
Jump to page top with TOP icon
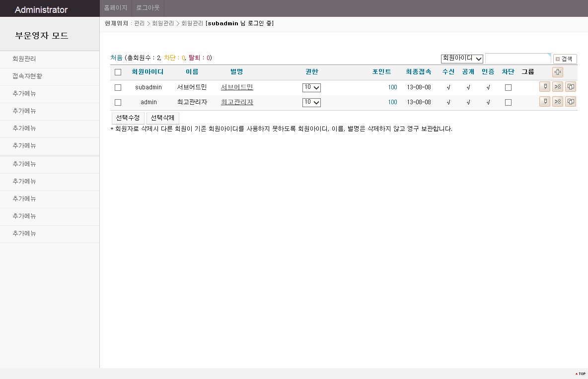coord(580,374)
